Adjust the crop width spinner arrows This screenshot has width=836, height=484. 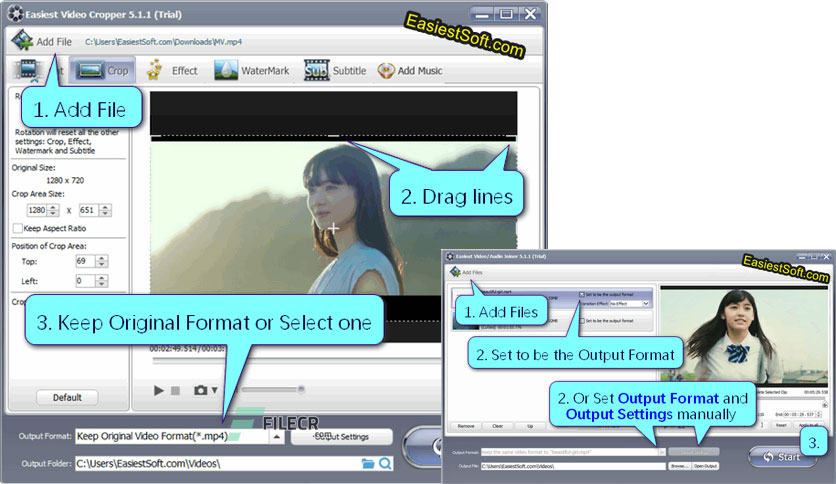[53, 210]
